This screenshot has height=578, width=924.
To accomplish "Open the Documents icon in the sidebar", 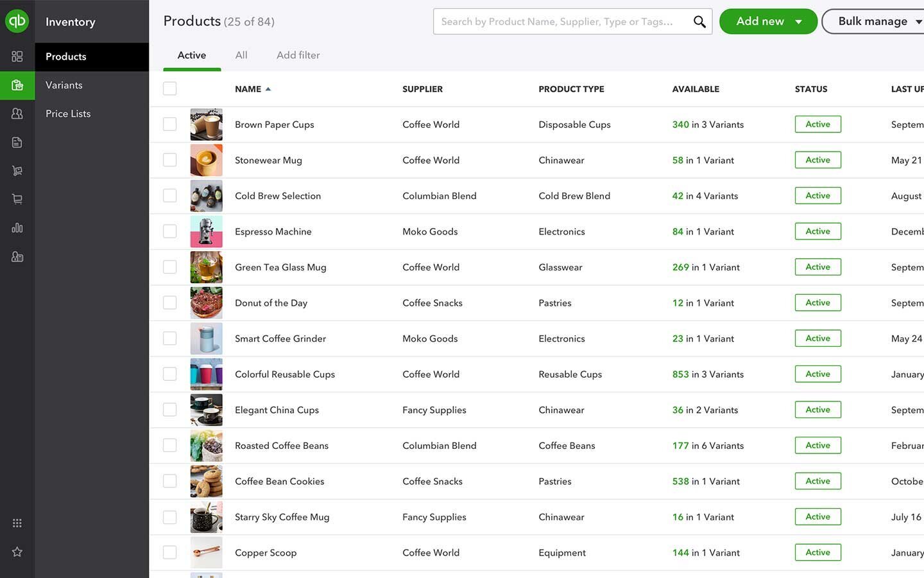I will (x=17, y=141).
